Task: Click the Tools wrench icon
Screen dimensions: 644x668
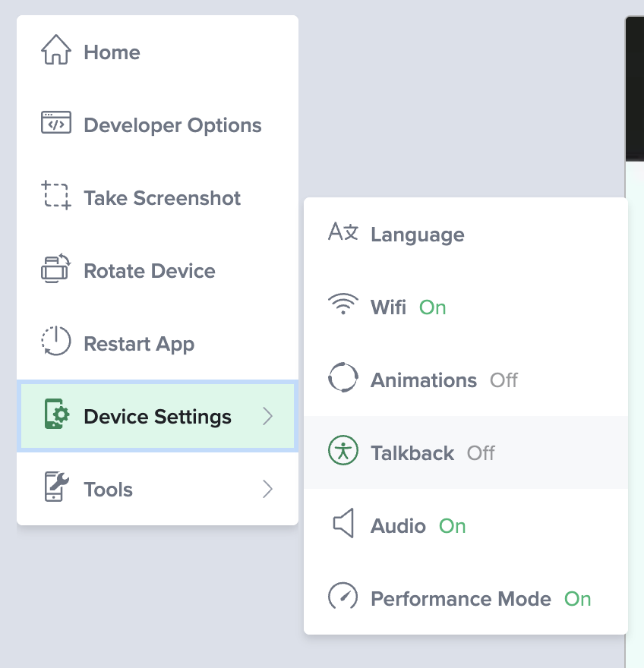Action: 55,488
